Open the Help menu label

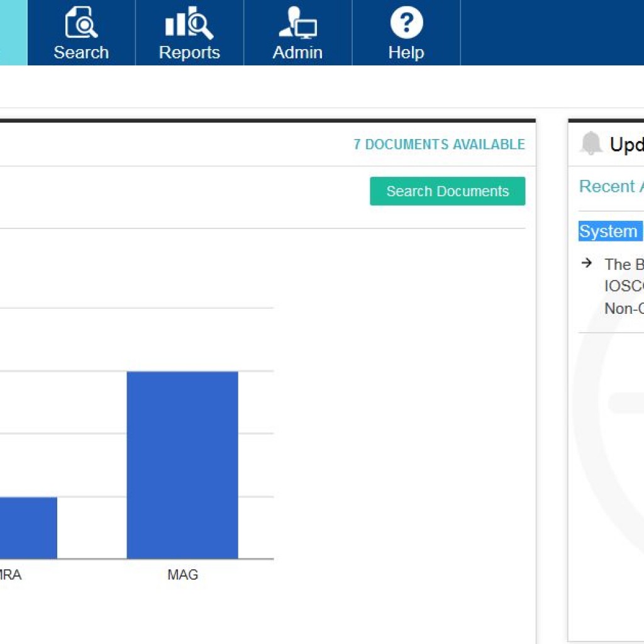(x=406, y=52)
